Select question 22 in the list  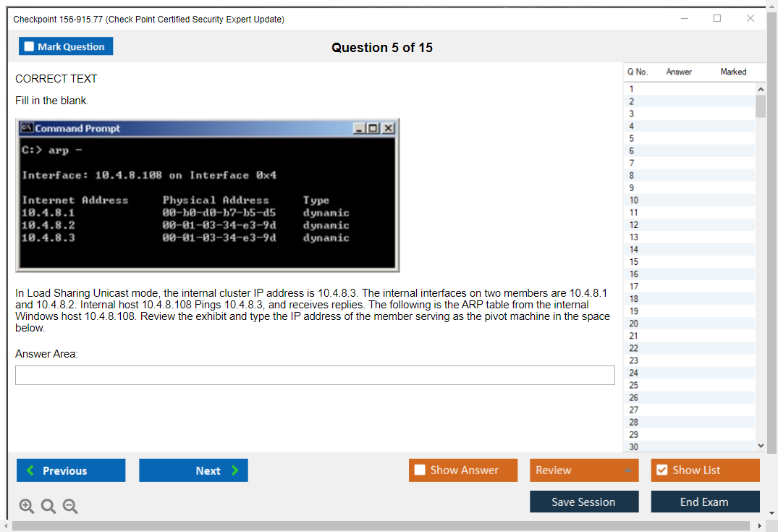[634, 348]
